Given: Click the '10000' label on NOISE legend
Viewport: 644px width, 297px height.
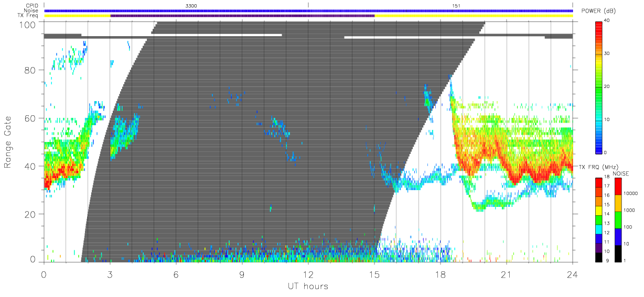Looking at the screenshot, I should (x=630, y=194).
